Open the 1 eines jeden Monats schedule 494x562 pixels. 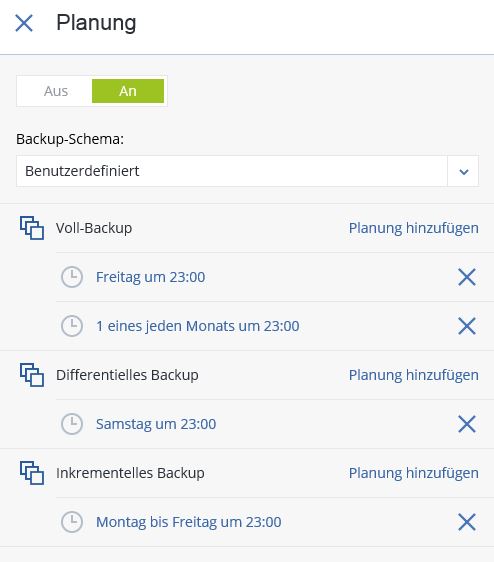click(198, 326)
